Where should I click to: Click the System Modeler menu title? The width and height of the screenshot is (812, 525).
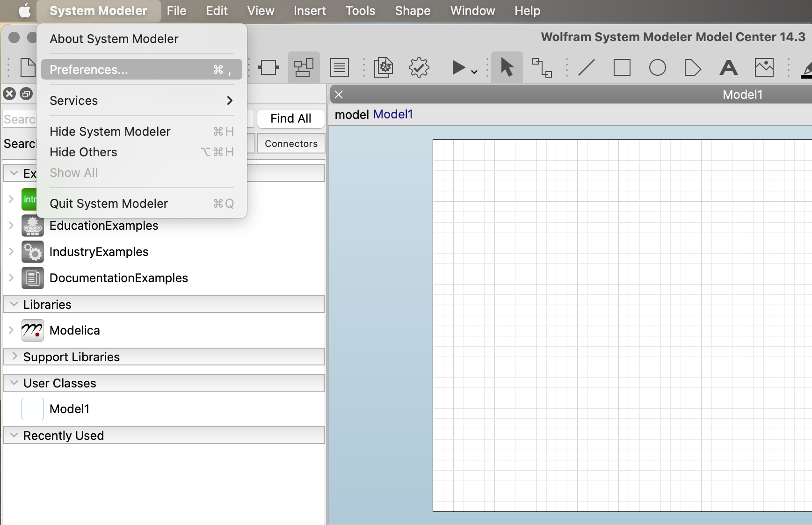click(x=98, y=10)
